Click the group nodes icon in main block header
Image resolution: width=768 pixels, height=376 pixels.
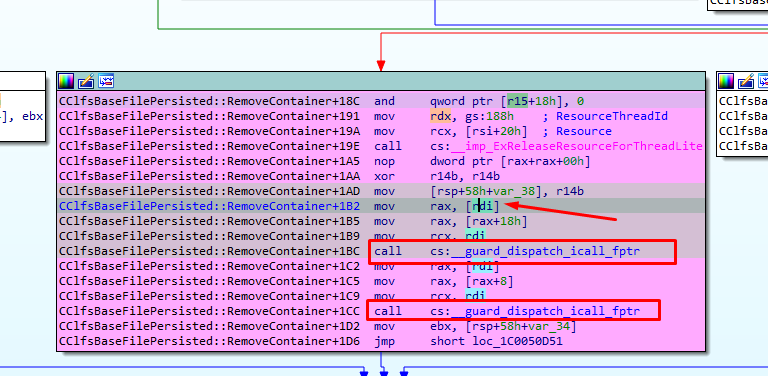(106, 81)
